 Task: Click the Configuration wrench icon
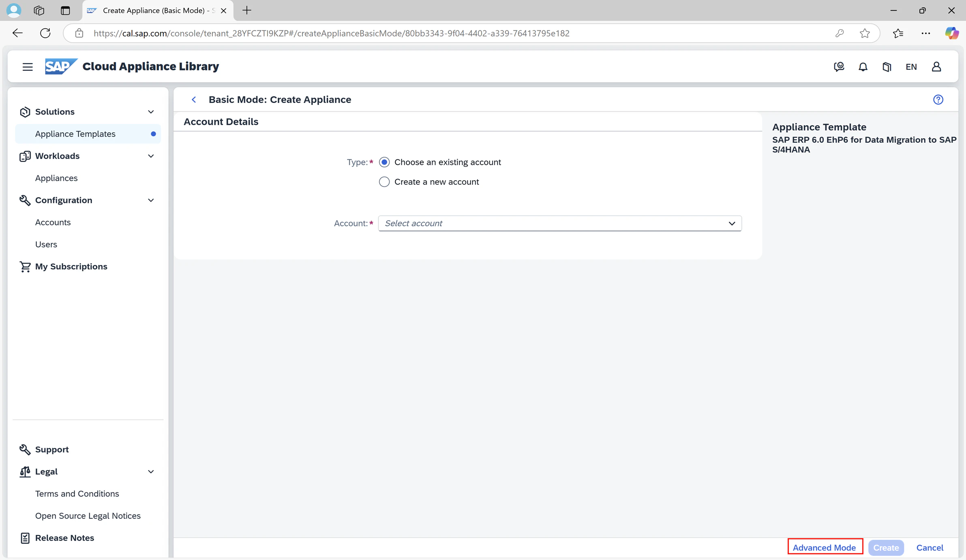tap(25, 200)
